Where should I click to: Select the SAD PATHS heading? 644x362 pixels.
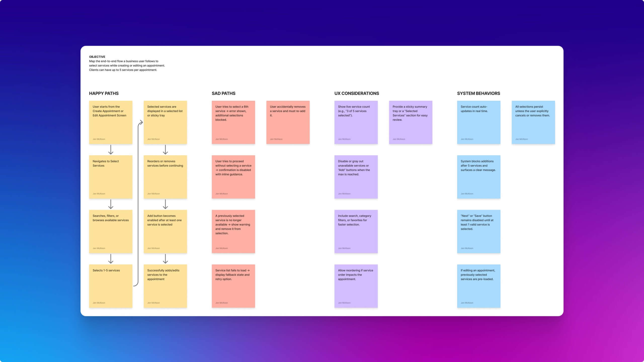point(223,93)
